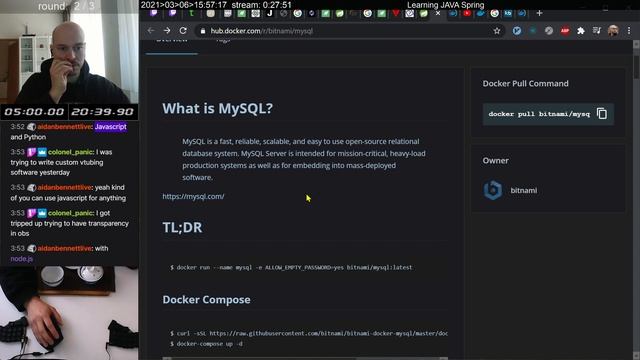The image size is (640, 360).
Task: Click the browser forward arrow
Action: click(167, 31)
